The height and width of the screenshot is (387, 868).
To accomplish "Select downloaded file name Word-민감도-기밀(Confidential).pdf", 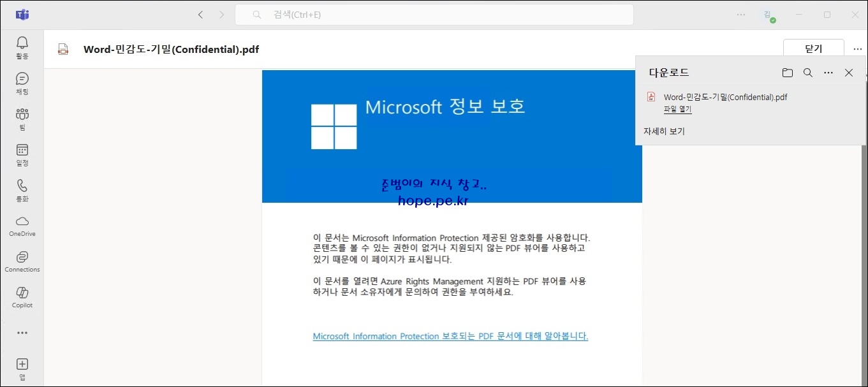I will pyautogui.click(x=726, y=97).
